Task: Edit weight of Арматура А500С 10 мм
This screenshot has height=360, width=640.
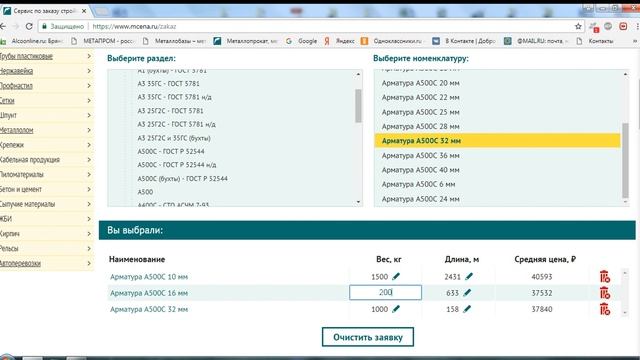Action: [x=396, y=277]
